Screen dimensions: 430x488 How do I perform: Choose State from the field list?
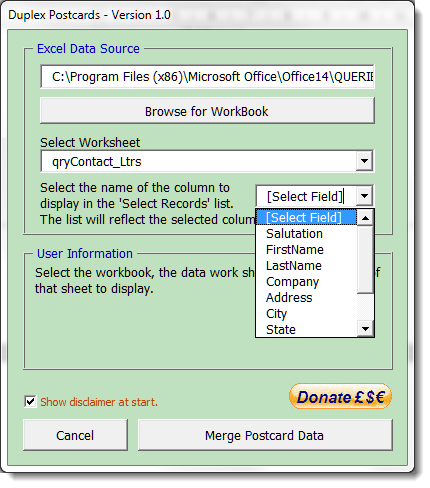pyautogui.click(x=306, y=329)
